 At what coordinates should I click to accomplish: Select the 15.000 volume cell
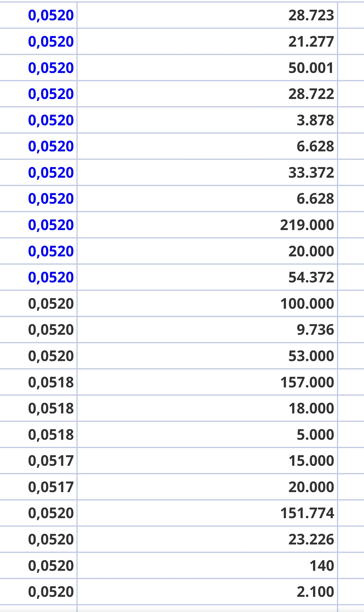tap(207, 461)
